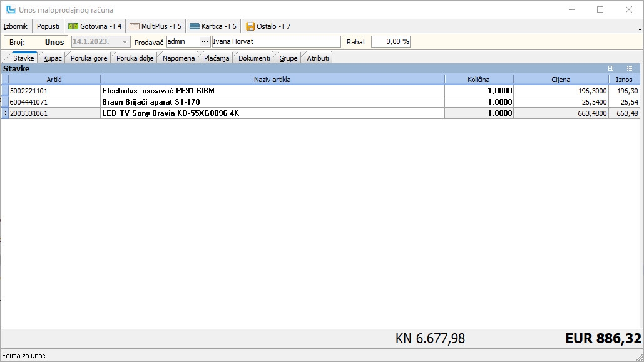Open the Plaćanja tab
The width and height of the screenshot is (644, 362).
(x=217, y=58)
